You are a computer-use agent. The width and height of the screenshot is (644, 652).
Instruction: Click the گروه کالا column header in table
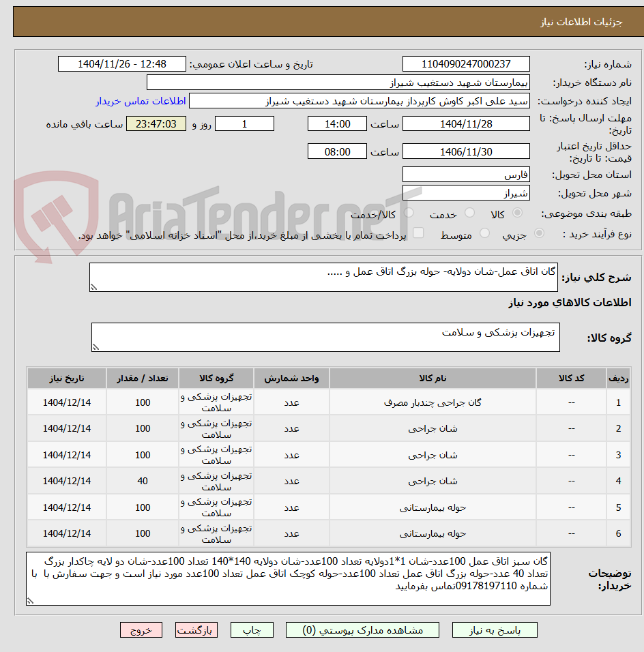[216, 379]
